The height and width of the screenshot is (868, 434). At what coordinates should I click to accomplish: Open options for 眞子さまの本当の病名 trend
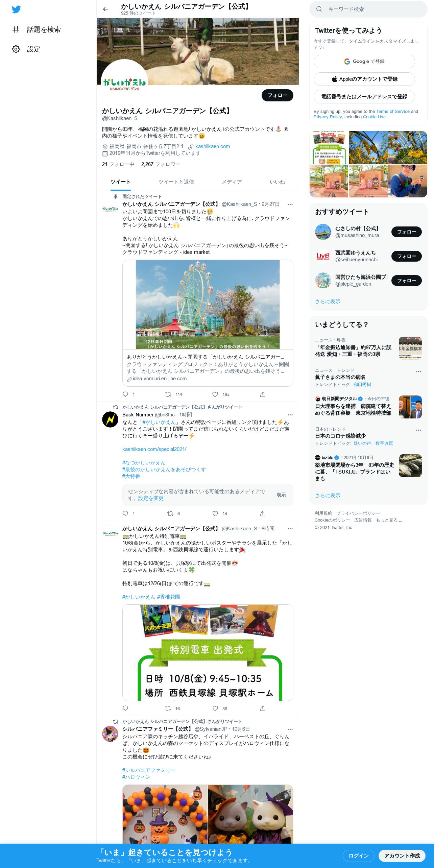[418, 371]
